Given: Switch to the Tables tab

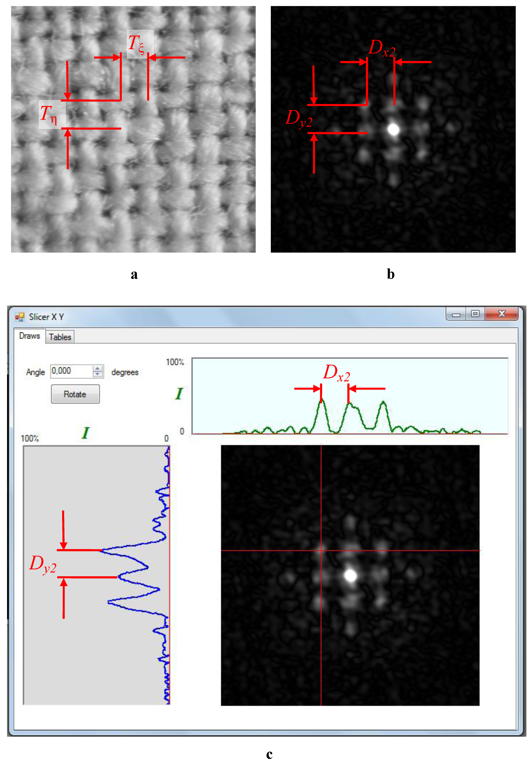Looking at the screenshot, I should point(60,337).
